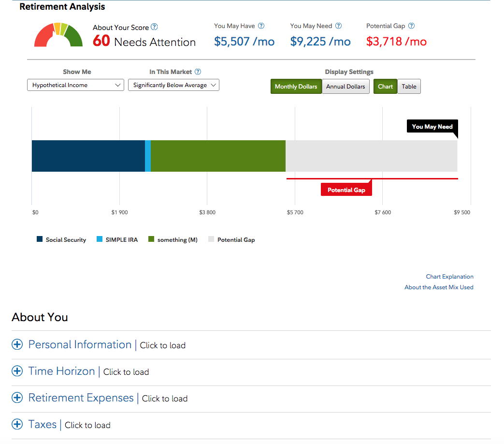
Task: Click the retirement score gauge graphic
Action: point(58,35)
